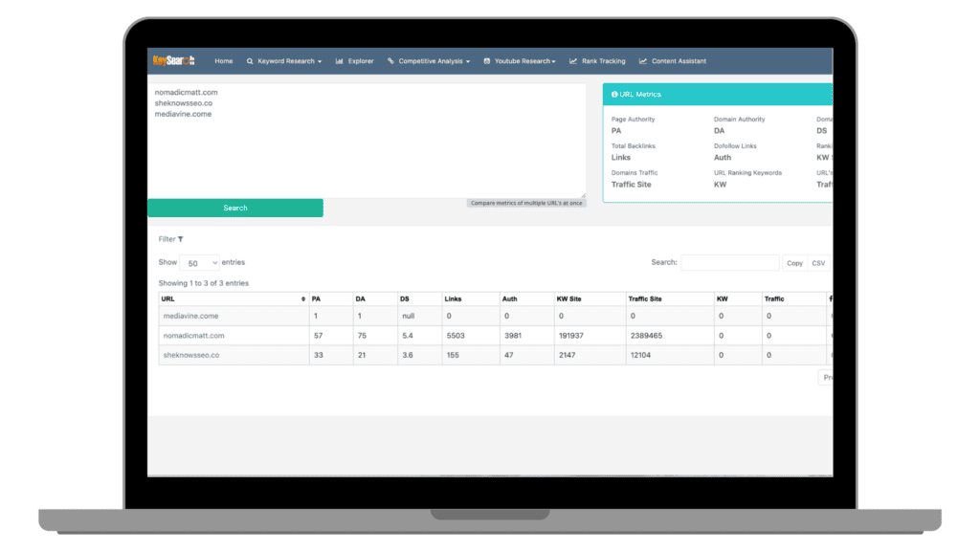Screen dimensions: 980x551
Task: Click the URL Metrics info icon
Action: click(x=614, y=95)
